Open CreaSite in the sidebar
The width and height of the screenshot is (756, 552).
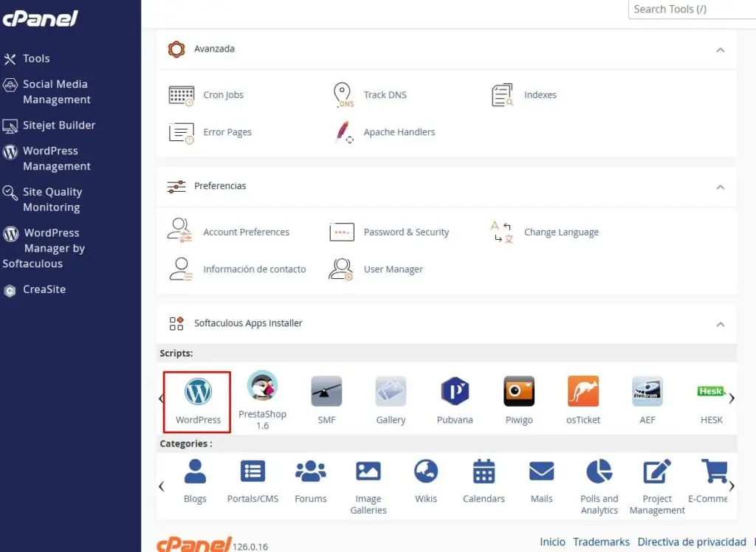(35, 290)
